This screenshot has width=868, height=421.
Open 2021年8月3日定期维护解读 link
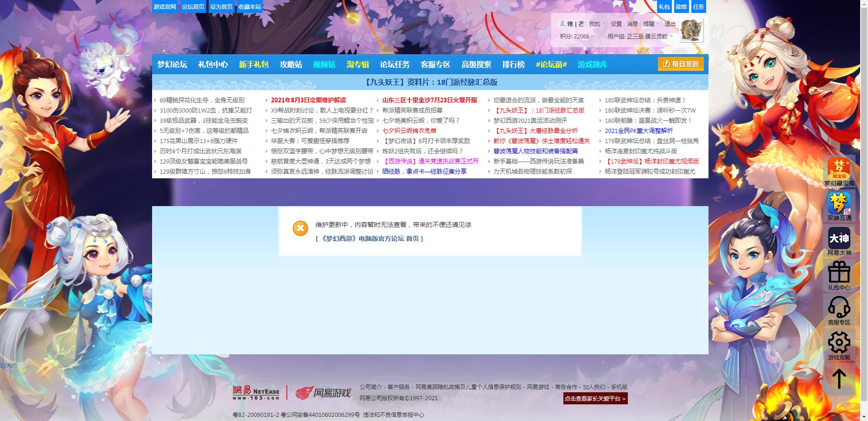[x=308, y=100]
